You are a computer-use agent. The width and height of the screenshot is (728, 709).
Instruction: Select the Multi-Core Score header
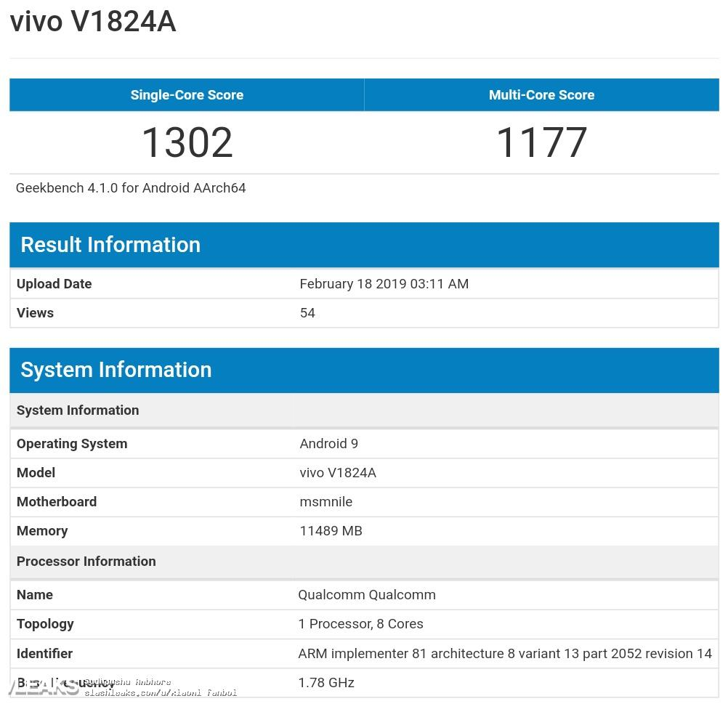(x=542, y=94)
